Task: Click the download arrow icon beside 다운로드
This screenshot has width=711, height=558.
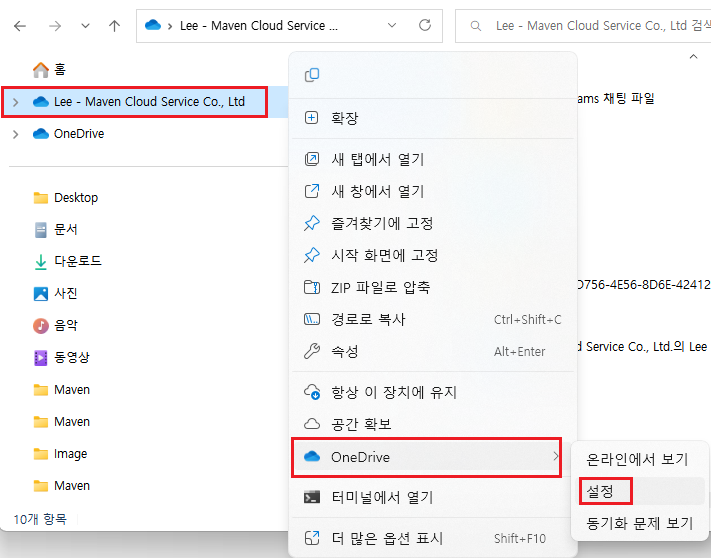Action: point(41,262)
